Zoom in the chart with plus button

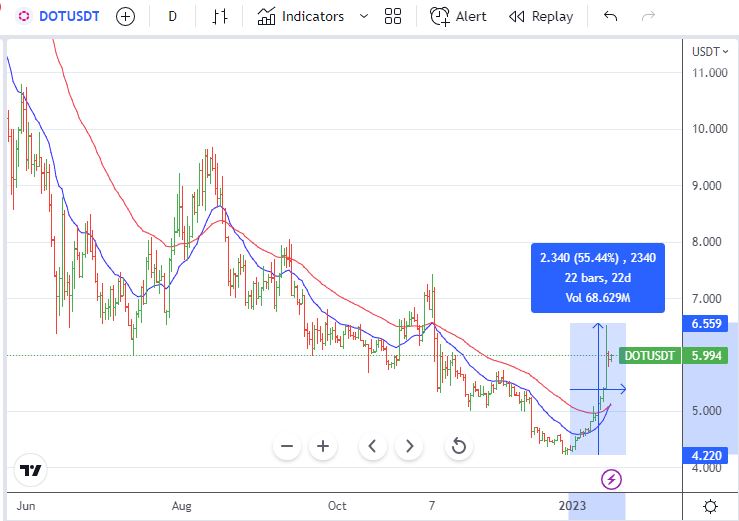[x=323, y=446]
